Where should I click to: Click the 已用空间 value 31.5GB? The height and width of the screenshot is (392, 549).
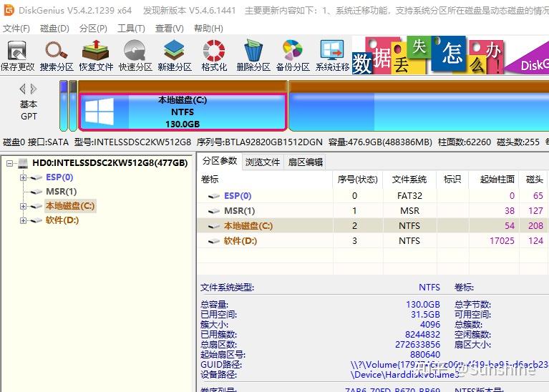[x=425, y=315]
